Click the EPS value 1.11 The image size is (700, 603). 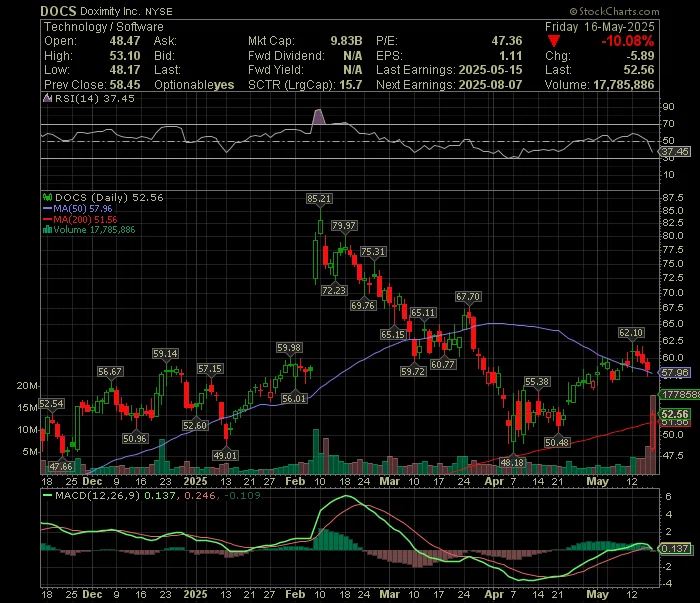[511, 56]
